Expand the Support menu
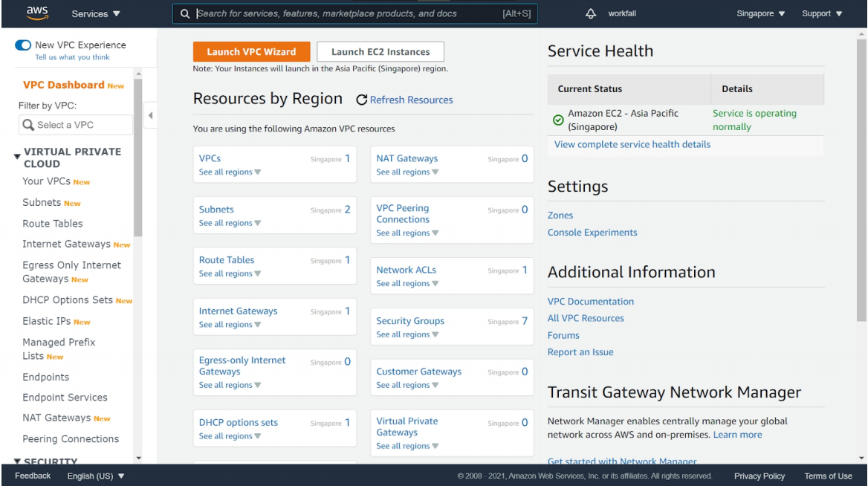 pos(822,13)
